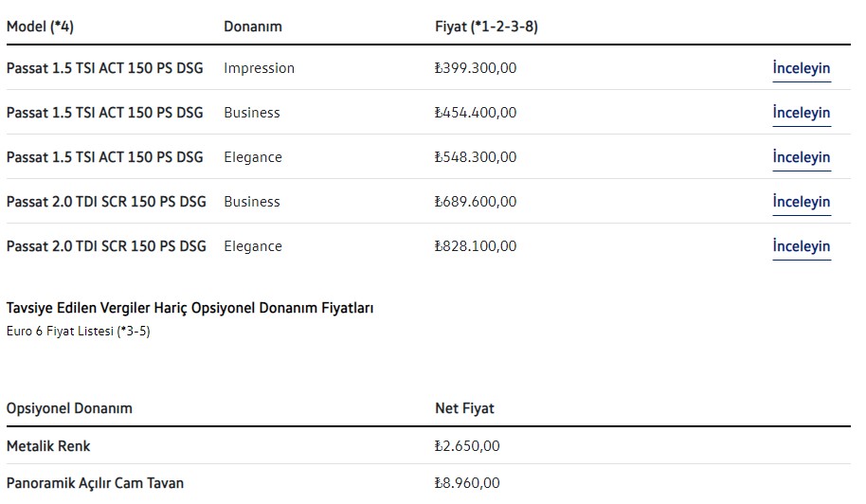The height and width of the screenshot is (504, 866).
Task: Select the Euro 6 Fiyat Listesi text
Action: coord(78,331)
